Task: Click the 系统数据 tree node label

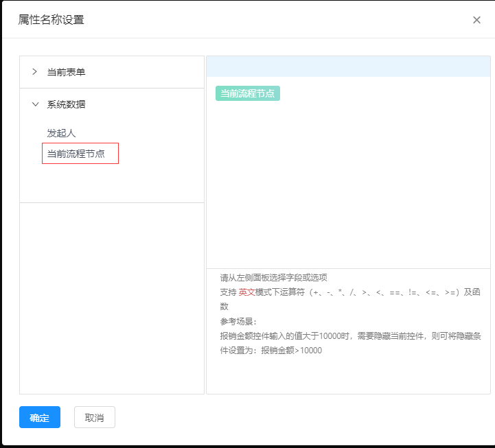Action: pyautogui.click(x=66, y=104)
